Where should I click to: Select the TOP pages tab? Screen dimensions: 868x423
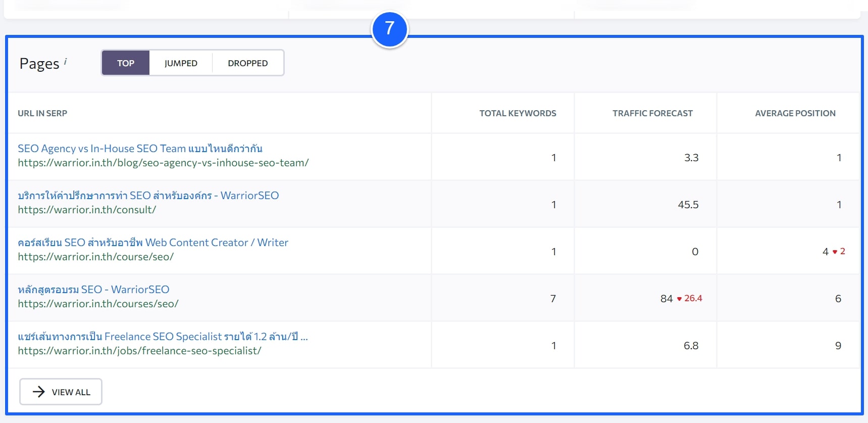[x=126, y=63]
